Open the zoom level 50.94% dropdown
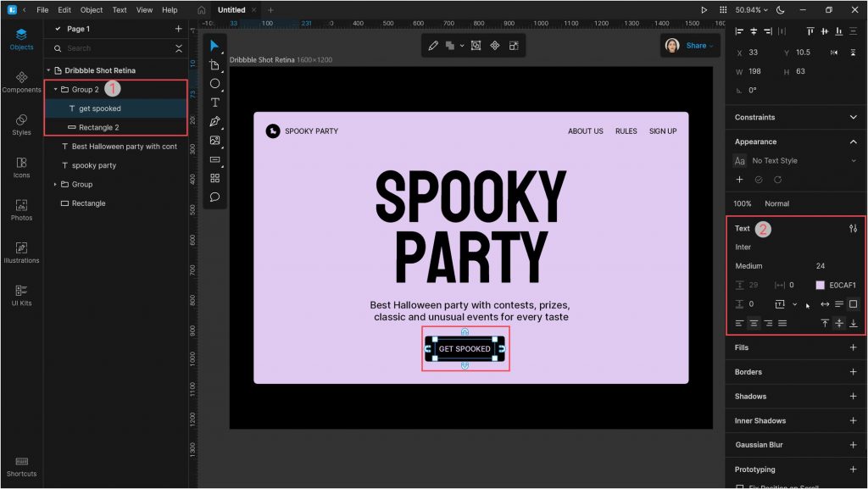 click(x=751, y=10)
